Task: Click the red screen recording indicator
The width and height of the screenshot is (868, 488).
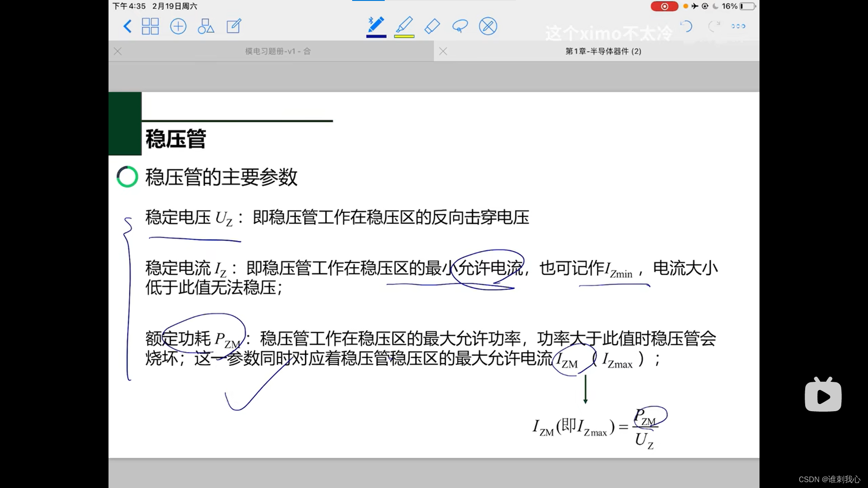Action: point(664,6)
